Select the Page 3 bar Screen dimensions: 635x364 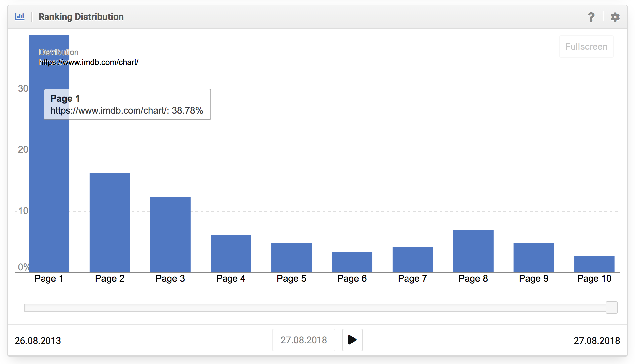coord(170,234)
